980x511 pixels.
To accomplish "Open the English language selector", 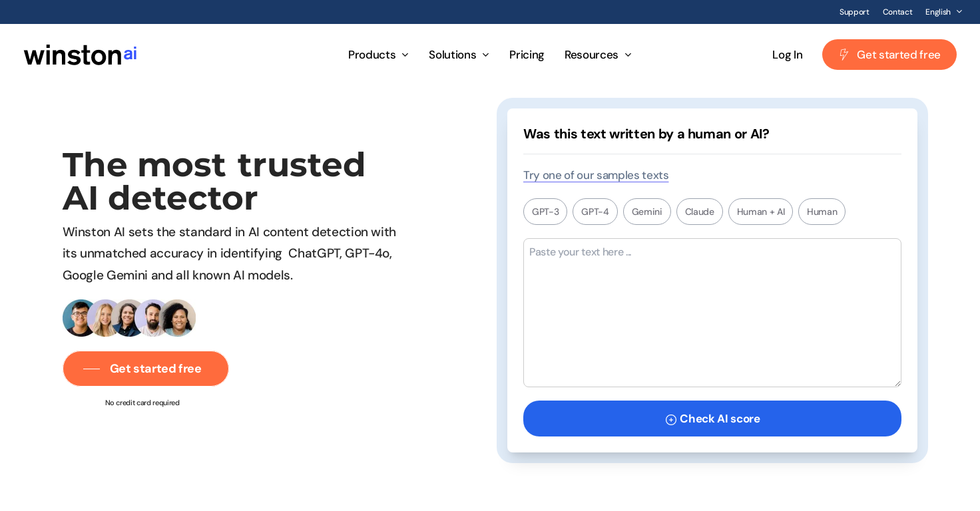I will click(943, 12).
